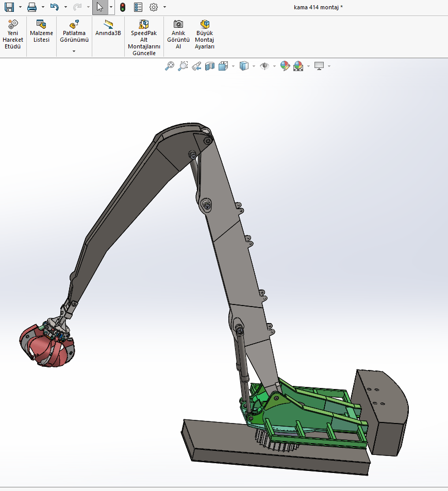Image resolution: width=448 pixels, height=491 pixels.
Task: Click the Previous View icon
Action: pyautogui.click(x=196, y=66)
